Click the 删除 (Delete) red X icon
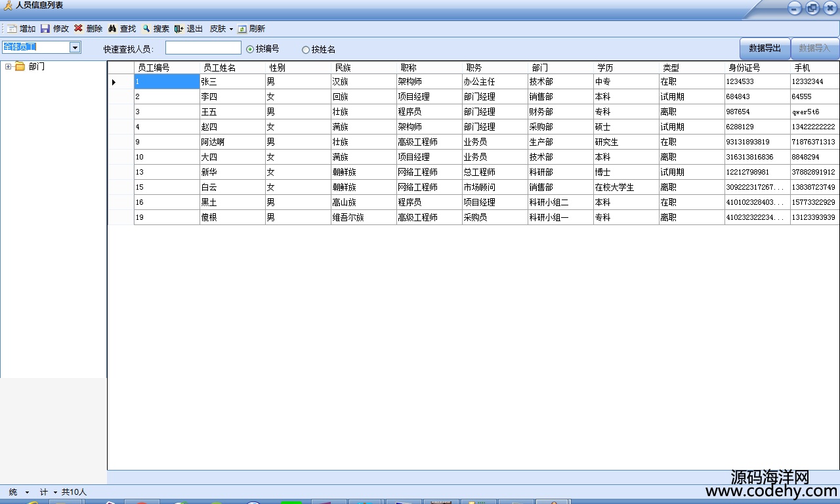The image size is (840, 504). [x=79, y=29]
